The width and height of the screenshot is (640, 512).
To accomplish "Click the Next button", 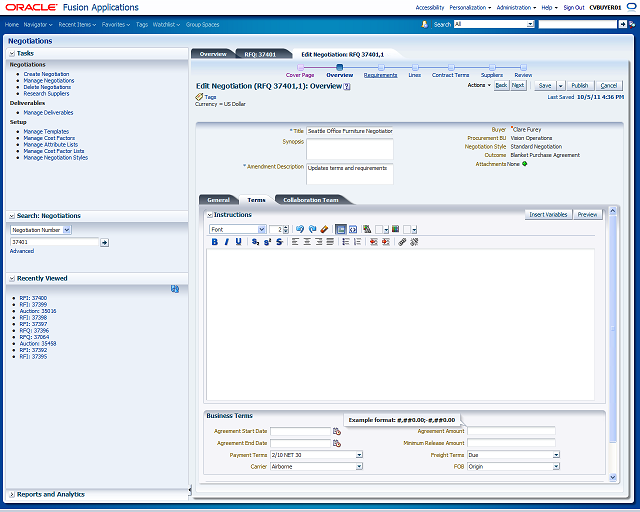I will [x=518, y=85].
